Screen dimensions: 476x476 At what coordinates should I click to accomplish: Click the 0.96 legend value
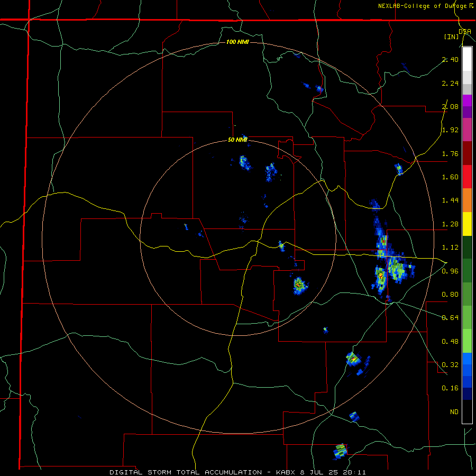pyautogui.click(x=450, y=271)
